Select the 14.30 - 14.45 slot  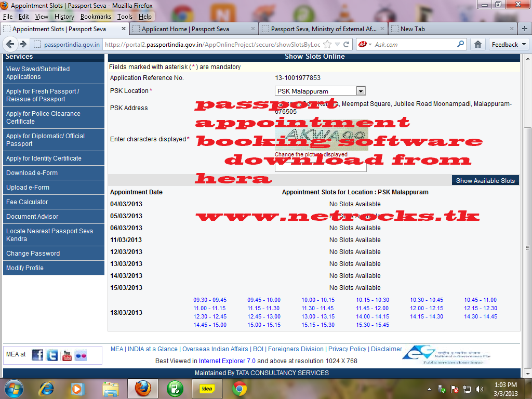coord(481,316)
